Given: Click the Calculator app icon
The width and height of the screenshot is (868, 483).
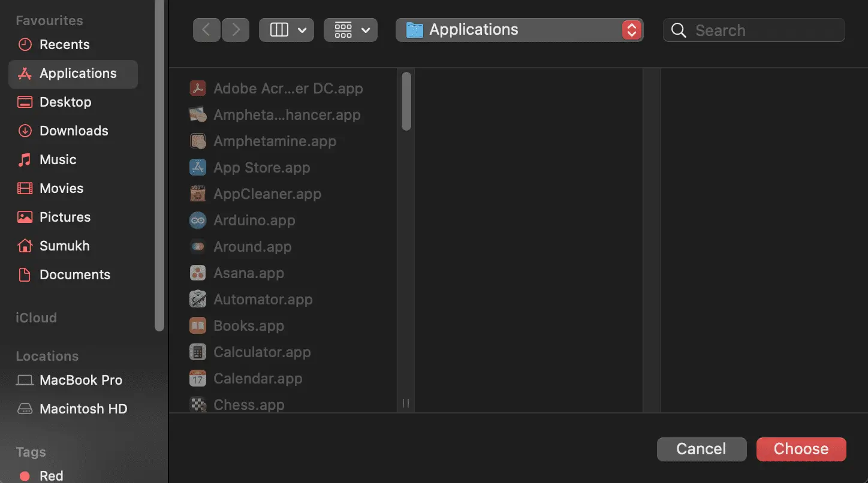Looking at the screenshot, I should click(x=198, y=352).
